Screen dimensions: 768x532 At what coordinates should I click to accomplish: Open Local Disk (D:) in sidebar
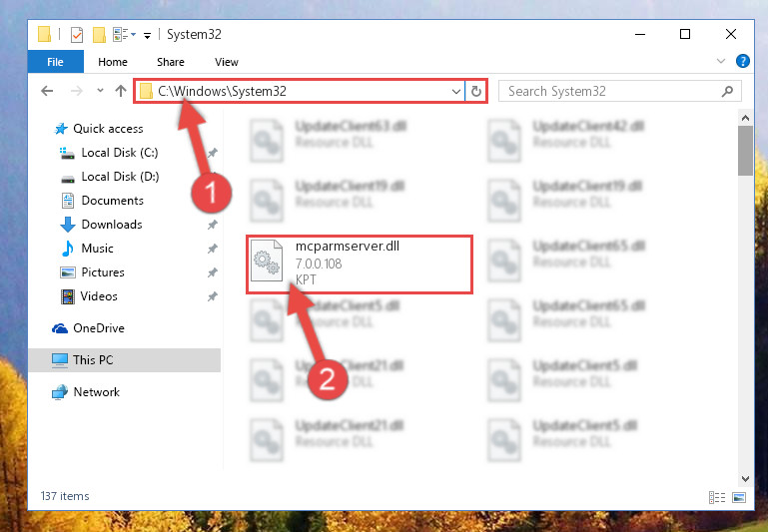click(x=120, y=177)
